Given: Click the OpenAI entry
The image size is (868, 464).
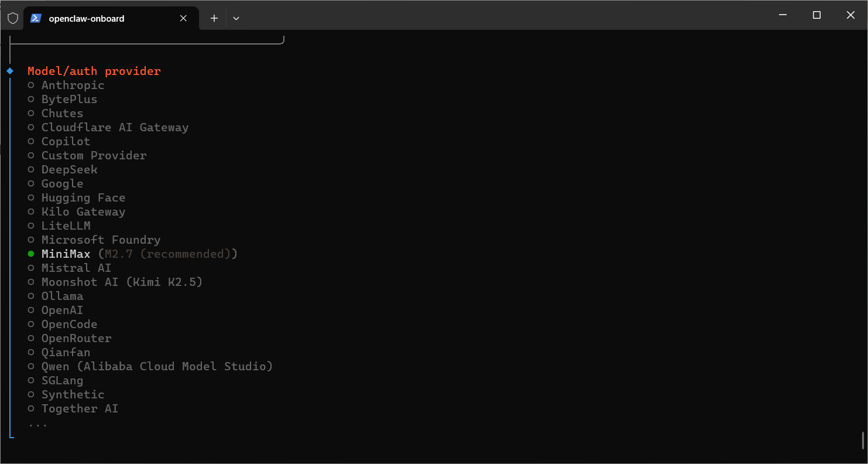Looking at the screenshot, I should coord(56,310).
